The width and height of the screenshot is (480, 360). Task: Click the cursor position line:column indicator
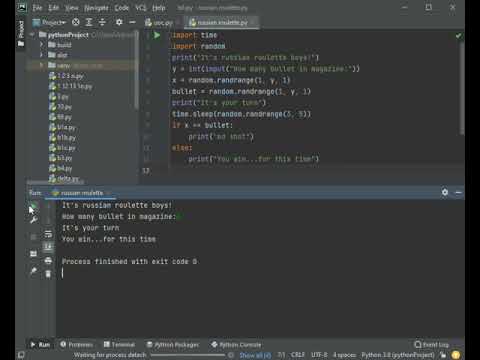(281, 355)
